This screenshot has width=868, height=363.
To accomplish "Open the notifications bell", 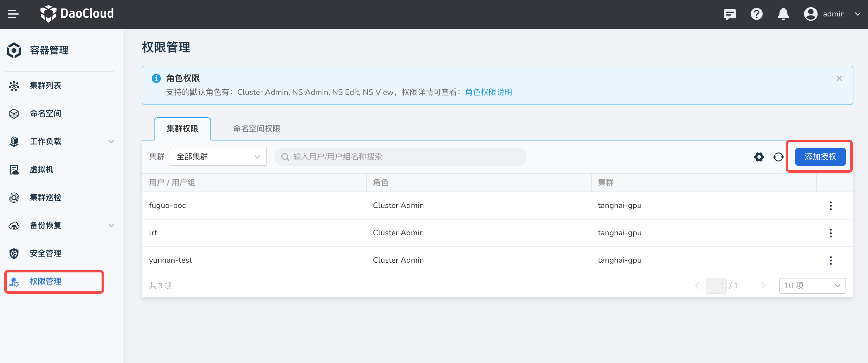I will (x=783, y=14).
